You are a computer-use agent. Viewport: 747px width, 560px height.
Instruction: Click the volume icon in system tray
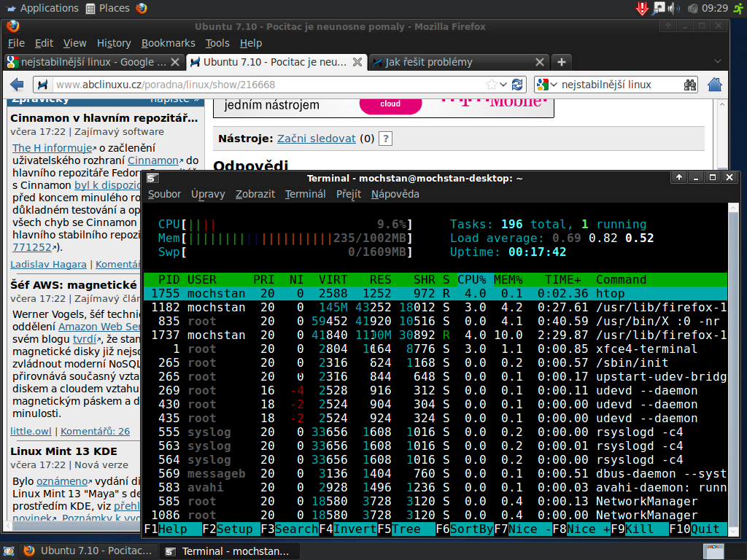point(674,8)
